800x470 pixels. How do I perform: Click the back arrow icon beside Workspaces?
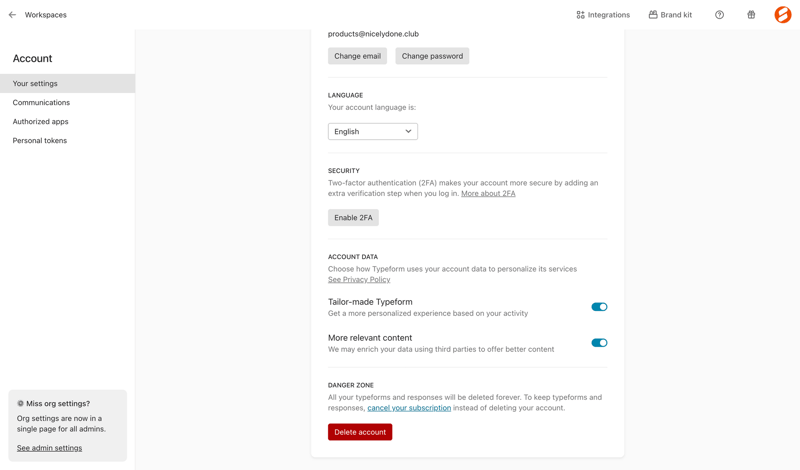pyautogui.click(x=12, y=15)
